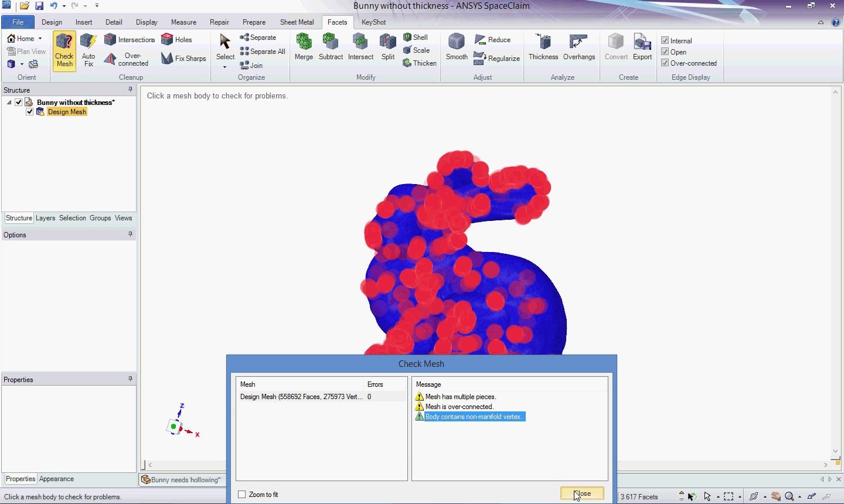The image size is (844, 504).
Task: Toggle visibility checkbox of Design Mesh
Action: [x=30, y=112]
